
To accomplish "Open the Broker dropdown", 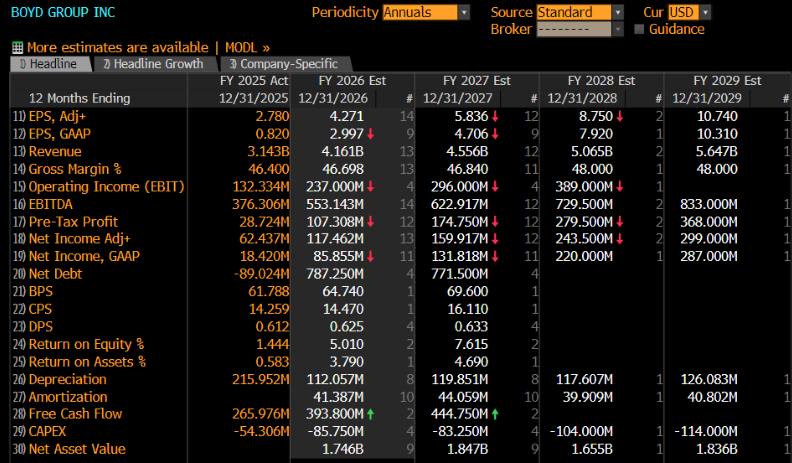I will pyautogui.click(x=580, y=29).
